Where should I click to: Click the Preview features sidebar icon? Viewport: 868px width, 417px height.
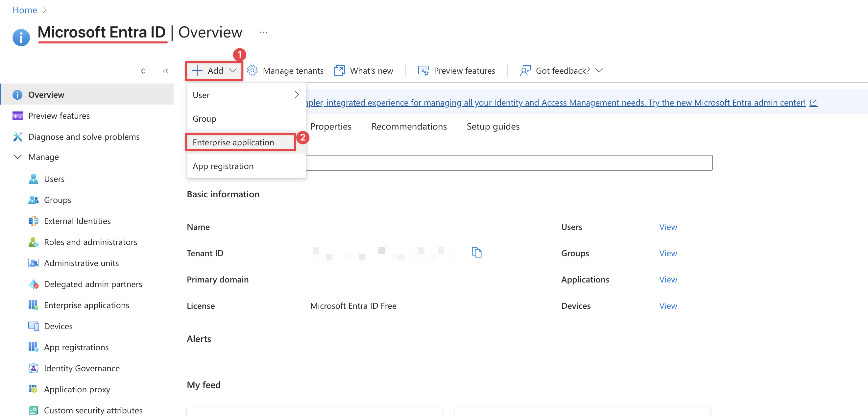click(x=17, y=116)
